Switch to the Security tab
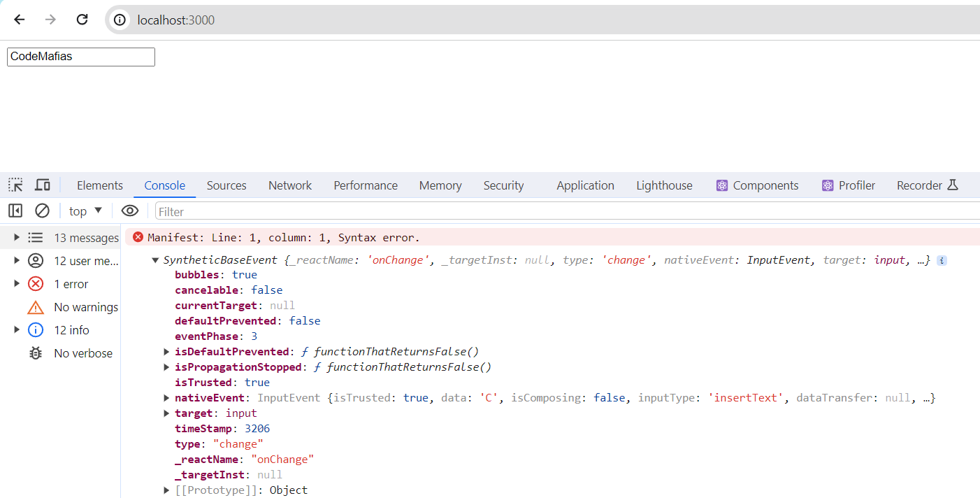The width and height of the screenshot is (980, 498). [x=503, y=185]
